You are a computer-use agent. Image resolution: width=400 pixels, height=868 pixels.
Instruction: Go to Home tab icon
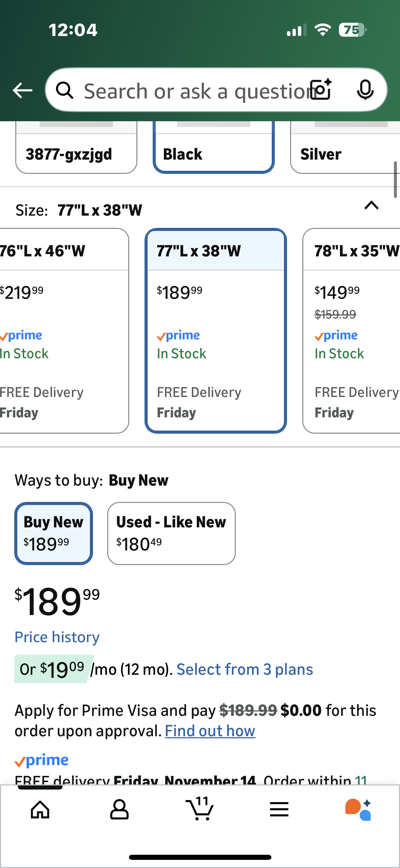pos(40,810)
